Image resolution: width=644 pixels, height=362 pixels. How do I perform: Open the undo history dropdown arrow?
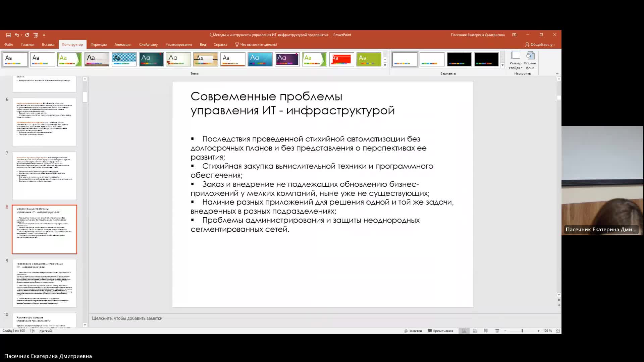[x=21, y=35]
